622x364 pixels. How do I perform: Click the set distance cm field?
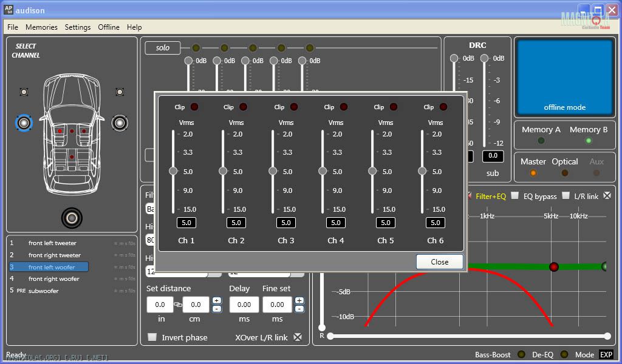click(196, 305)
